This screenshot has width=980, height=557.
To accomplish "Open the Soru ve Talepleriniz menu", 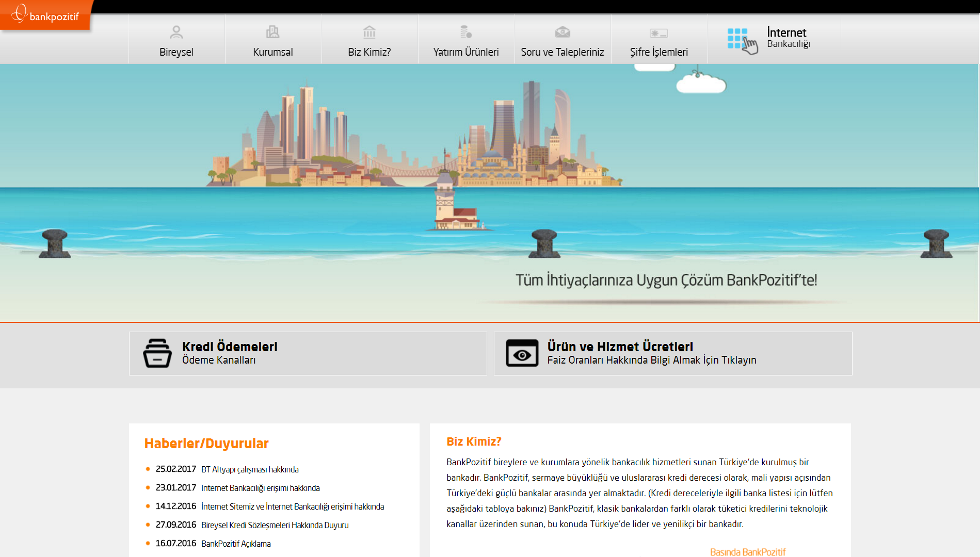I will click(x=563, y=40).
